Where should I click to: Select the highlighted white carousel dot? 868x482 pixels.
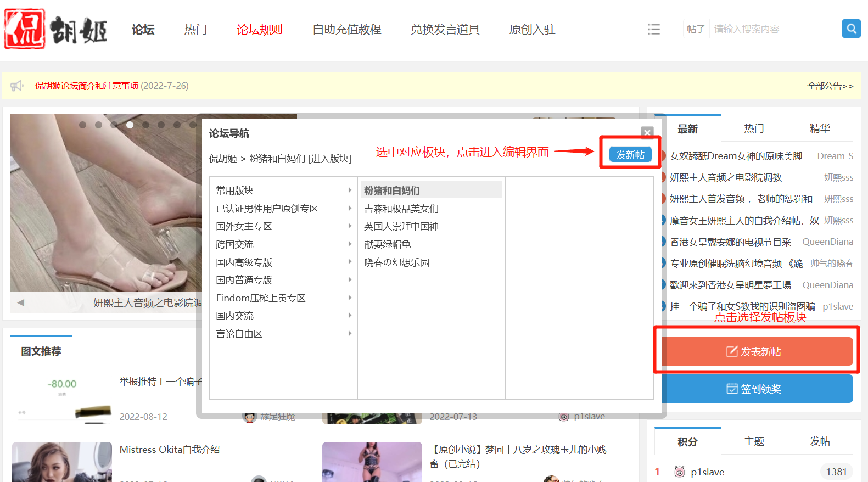tap(130, 125)
